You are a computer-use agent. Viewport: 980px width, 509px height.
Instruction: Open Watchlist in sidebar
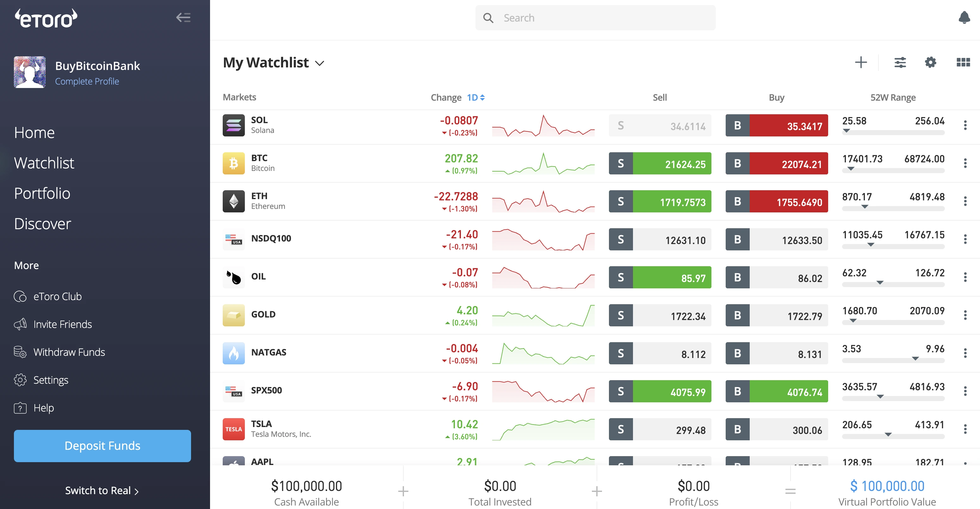tap(44, 163)
